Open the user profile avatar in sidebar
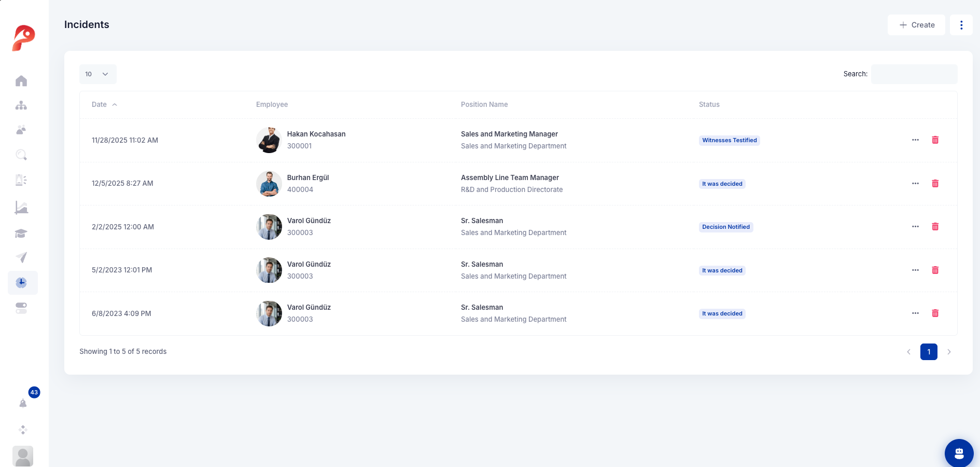980x467 pixels. 23,456
